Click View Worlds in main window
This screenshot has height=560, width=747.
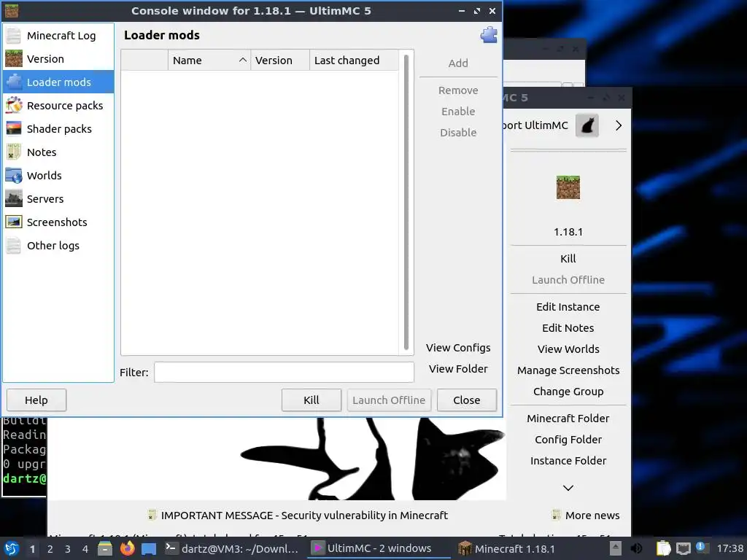point(568,349)
